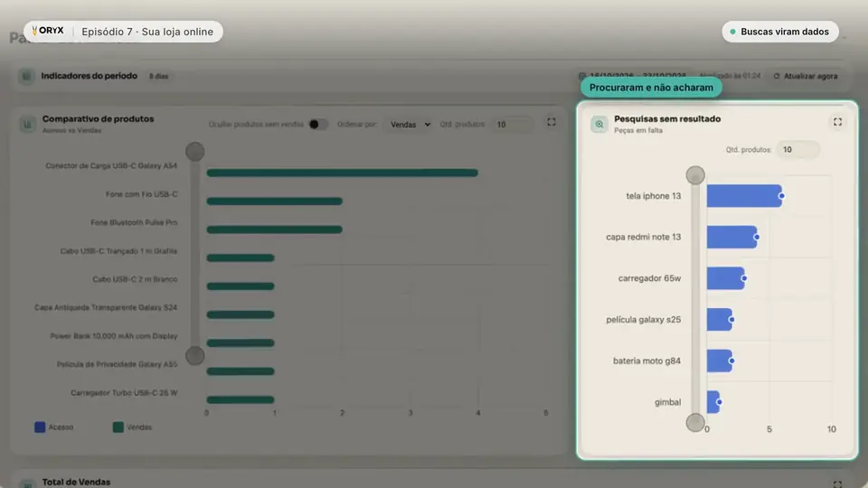Open the Ordenar por Vendas dropdown
This screenshot has width=868, height=488.
tap(410, 125)
